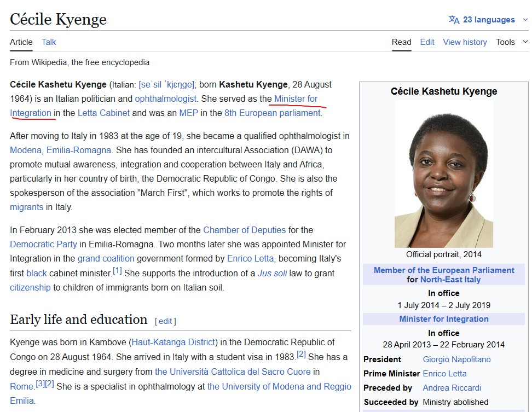Click footnote reference [3]
Viewport: 532px width, 412px height.
click(40, 384)
